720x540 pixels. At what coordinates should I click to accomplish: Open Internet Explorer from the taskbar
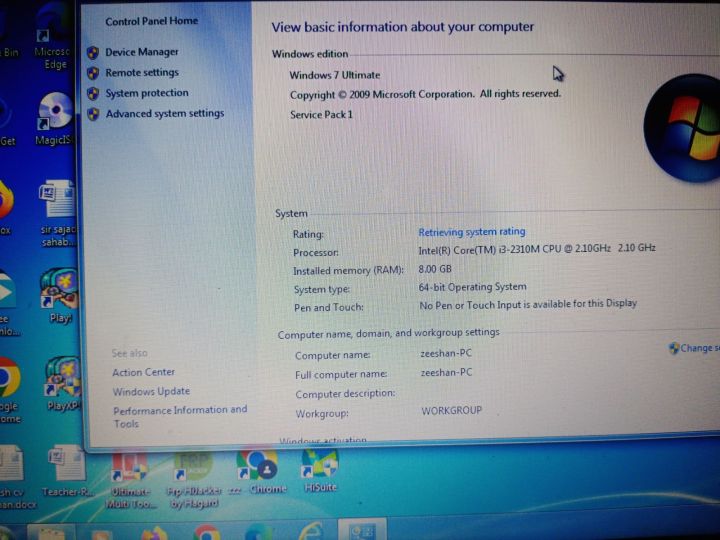click(312, 532)
